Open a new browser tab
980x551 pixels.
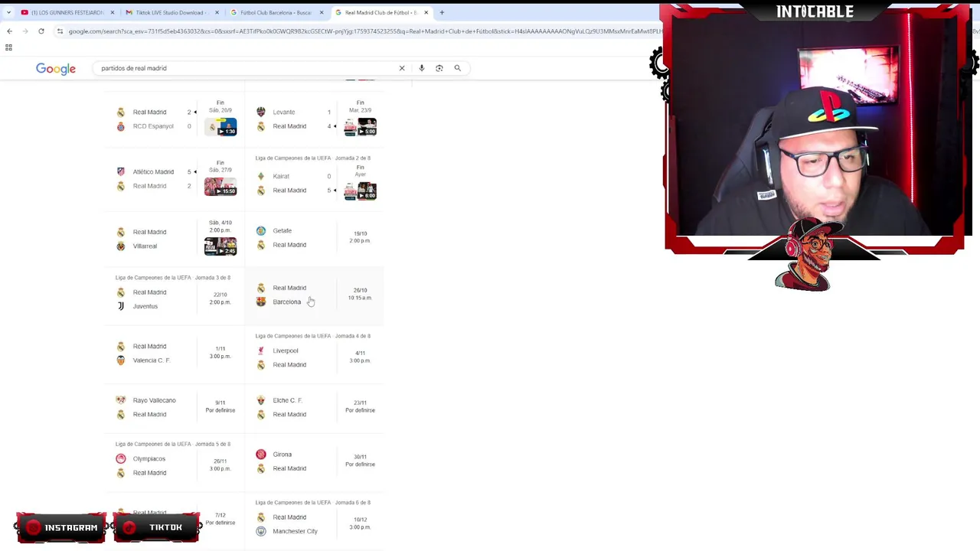[x=442, y=12]
